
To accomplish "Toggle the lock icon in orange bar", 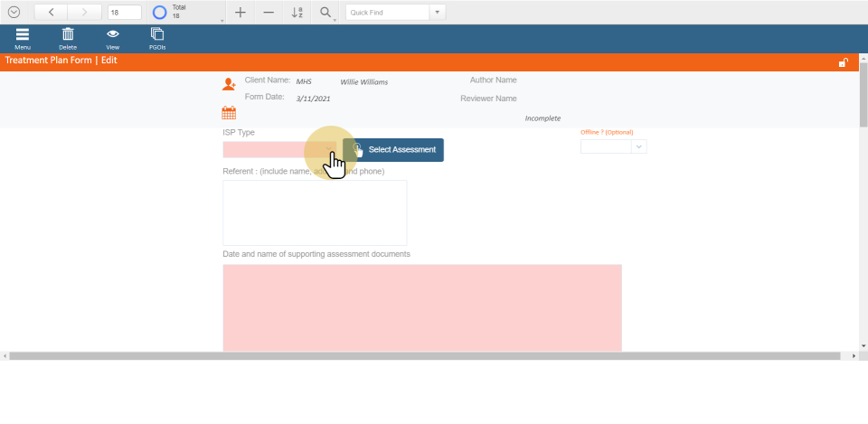I will [x=843, y=62].
